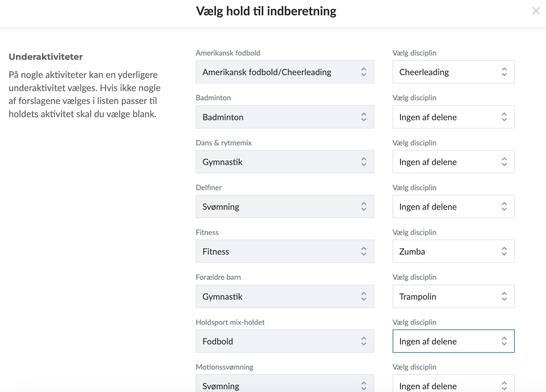Choose discipline for Dans & rytmemix
Image resolution: width=546 pixels, height=392 pixels.
tap(453, 162)
